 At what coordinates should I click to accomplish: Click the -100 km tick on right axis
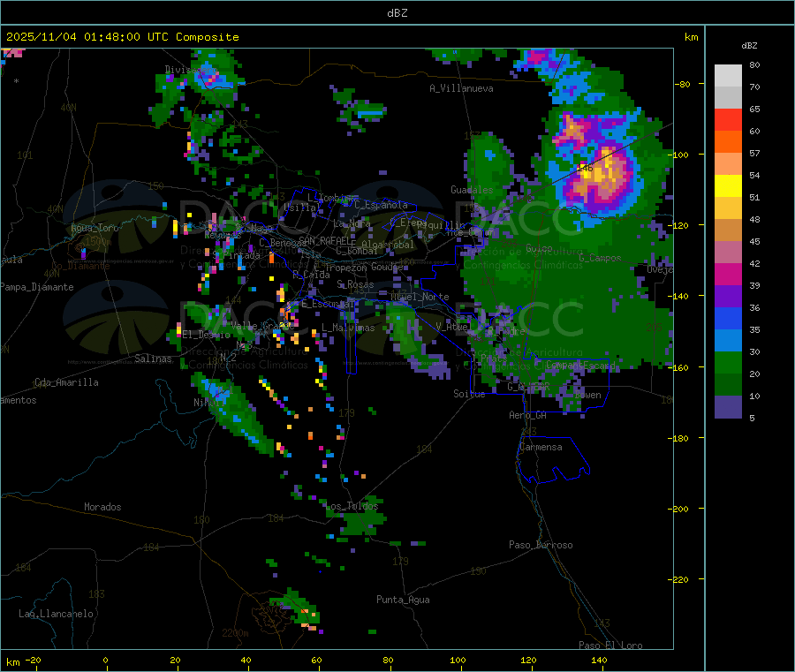tap(679, 155)
